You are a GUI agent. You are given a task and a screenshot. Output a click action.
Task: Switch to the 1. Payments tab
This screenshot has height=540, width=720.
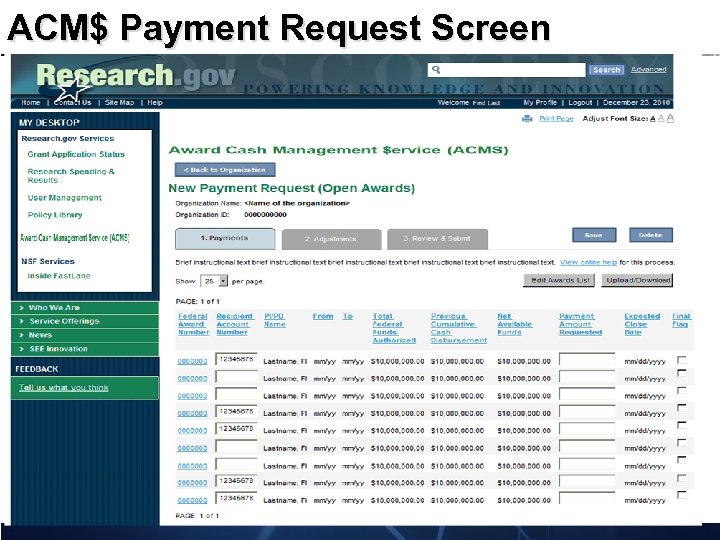pyautogui.click(x=225, y=239)
